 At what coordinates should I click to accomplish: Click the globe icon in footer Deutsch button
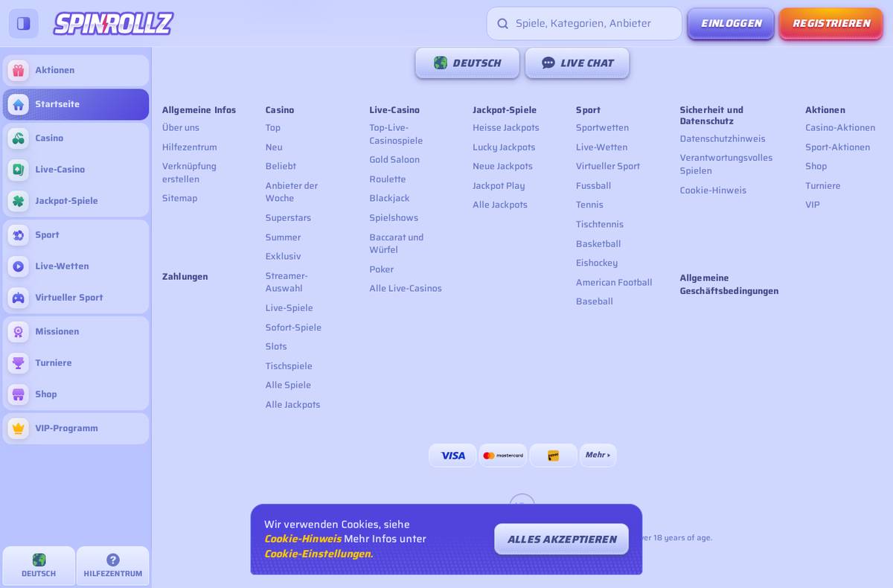441,63
